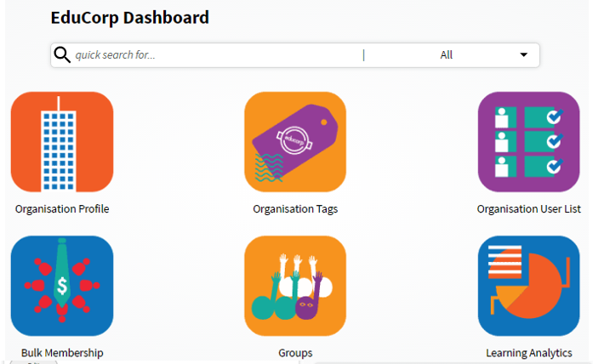The height and width of the screenshot is (364, 593).
Task: Select the 'All' search category combo box
Action: coord(452,55)
